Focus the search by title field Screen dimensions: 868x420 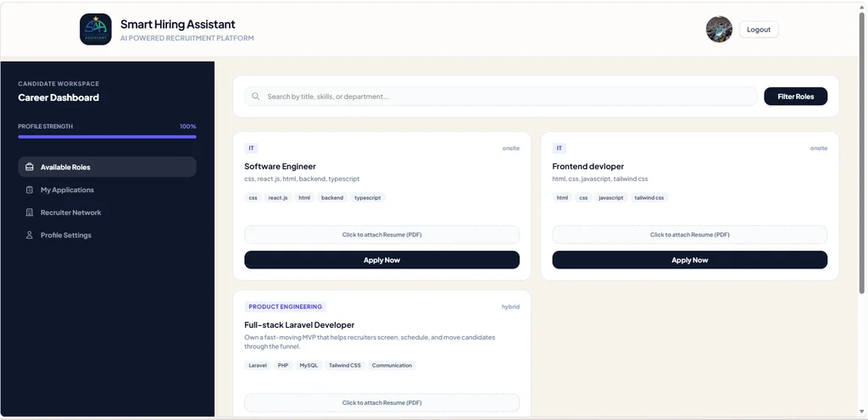tap(500, 97)
